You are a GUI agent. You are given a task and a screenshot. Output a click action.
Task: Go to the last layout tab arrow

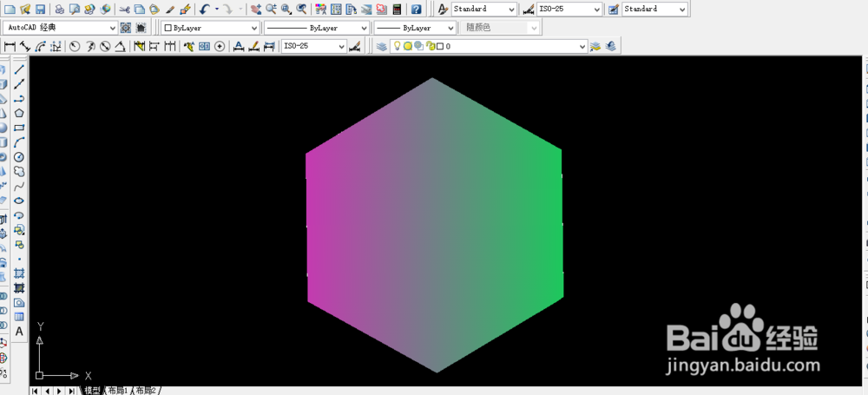click(71, 391)
